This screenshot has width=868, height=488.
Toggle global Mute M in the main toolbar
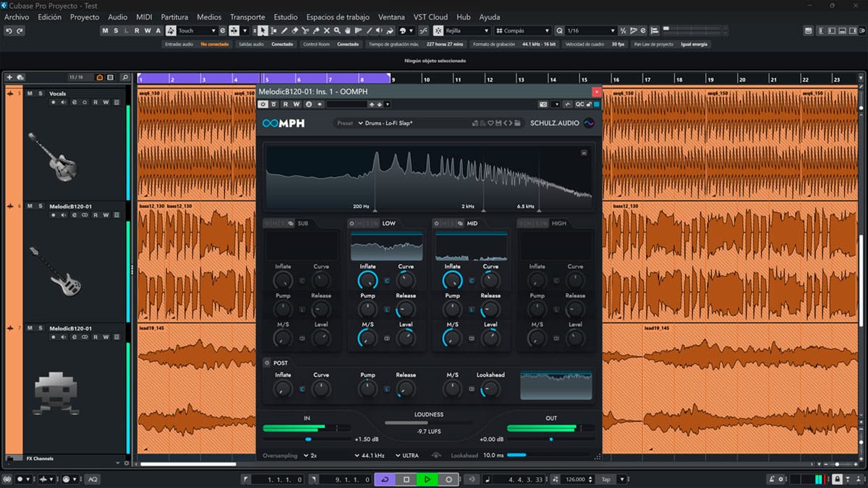point(105,31)
